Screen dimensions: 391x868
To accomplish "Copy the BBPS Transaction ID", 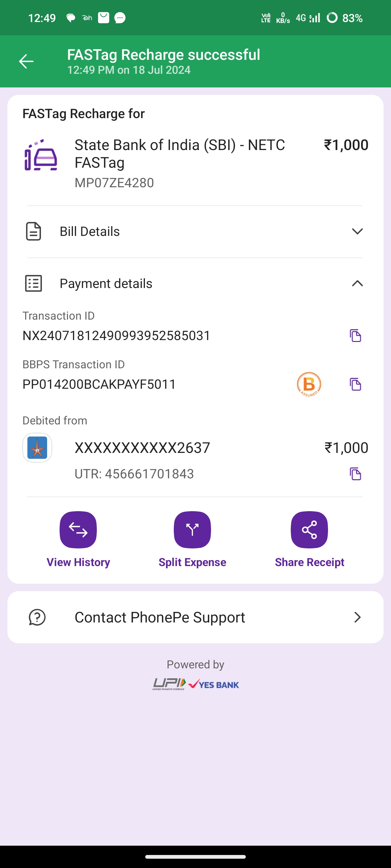I will (x=355, y=384).
